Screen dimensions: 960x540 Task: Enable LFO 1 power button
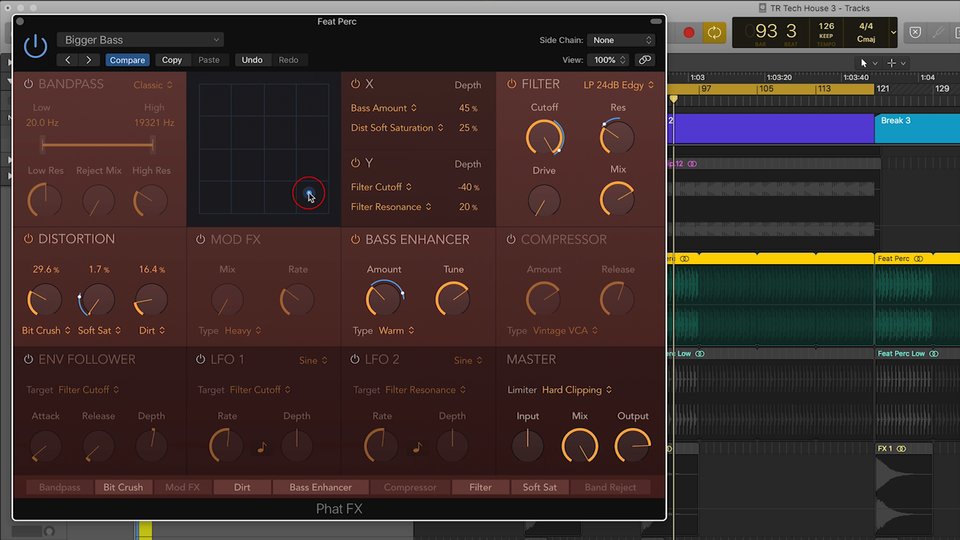pos(200,359)
